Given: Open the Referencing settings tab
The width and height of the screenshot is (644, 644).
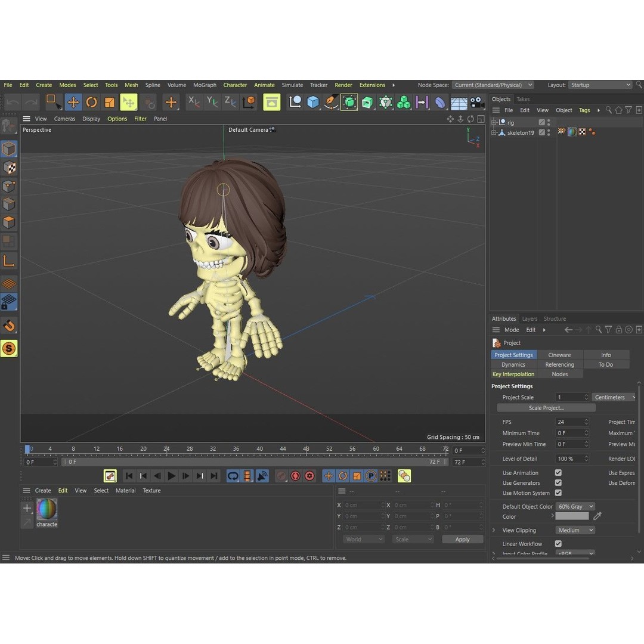Looking at the screenshot, I should click(x=559, y=365).
